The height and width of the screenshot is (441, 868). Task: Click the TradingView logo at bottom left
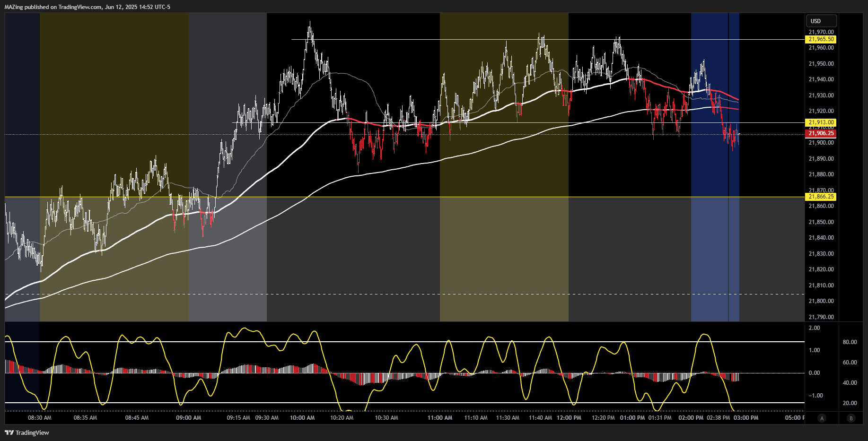click(x=27, y=432)
